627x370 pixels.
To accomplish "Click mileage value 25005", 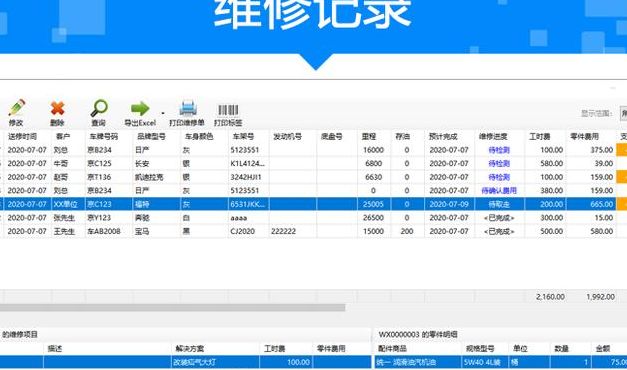I will [373, 204].
